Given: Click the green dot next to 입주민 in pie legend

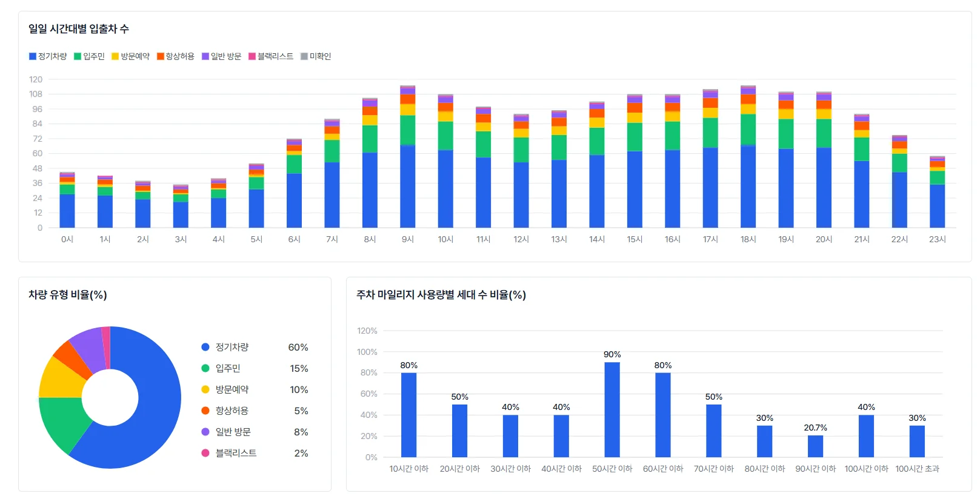Looking at the screenshot, I should point(205,368).
